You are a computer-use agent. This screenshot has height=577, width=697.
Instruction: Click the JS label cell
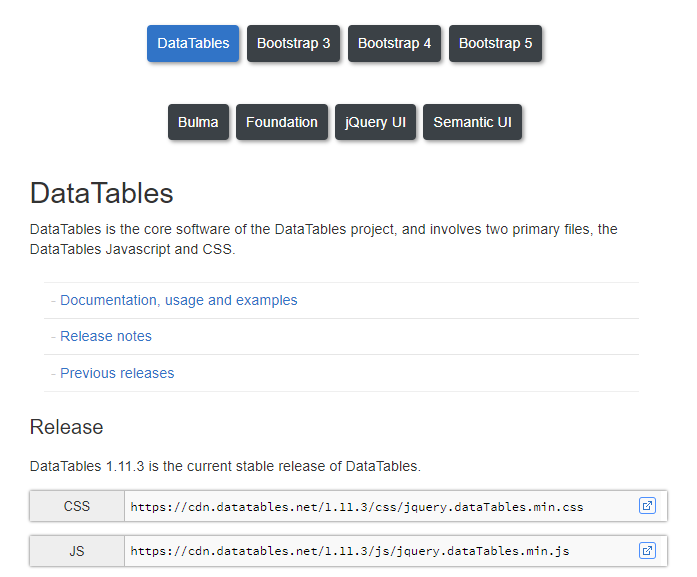click(x=77, y=551)
